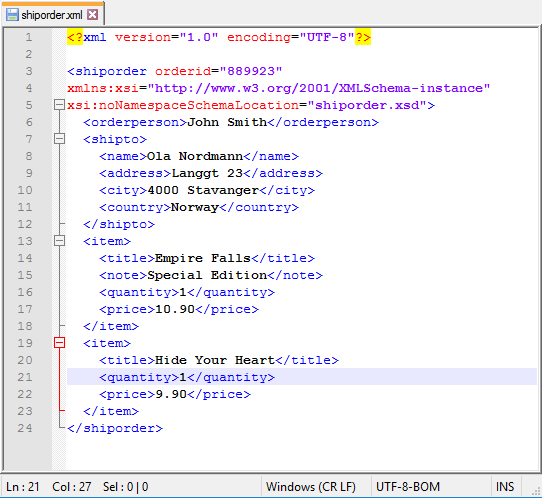The width and height of the screenshot is (542, 498).
Task: Collapse the shipto fold marker at line 7
Action: pos(59,139)
